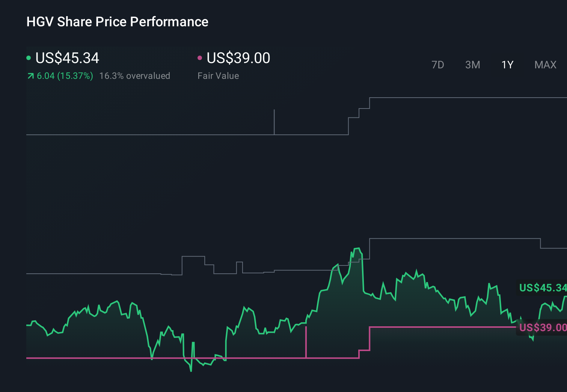This screenshot has height=392, width=567.
Task: Click the pink Fair Value indicator dot
Action: 199,58
